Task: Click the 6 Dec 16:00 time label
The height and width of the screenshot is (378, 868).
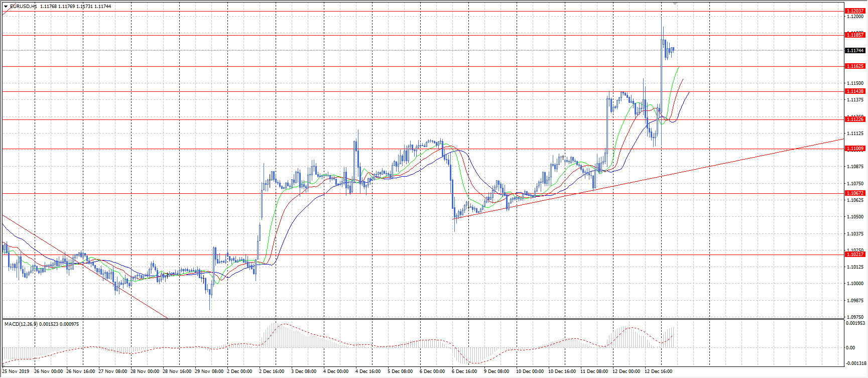Action: tap(464, 372)
